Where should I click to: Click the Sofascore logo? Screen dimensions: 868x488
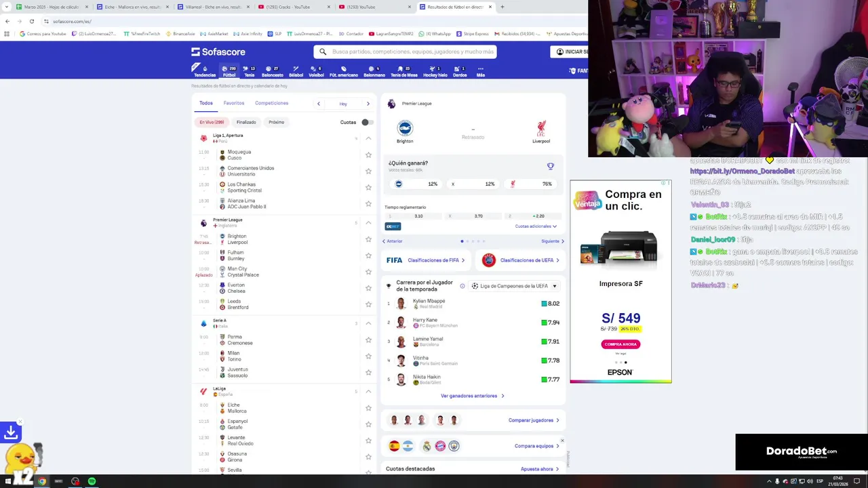pyautogui.click(x=218, y=52)
